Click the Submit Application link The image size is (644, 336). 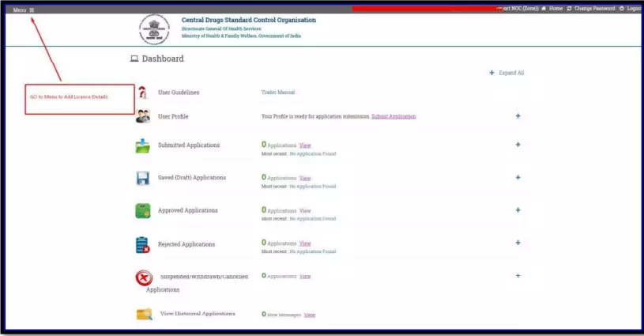click(393, 116)
